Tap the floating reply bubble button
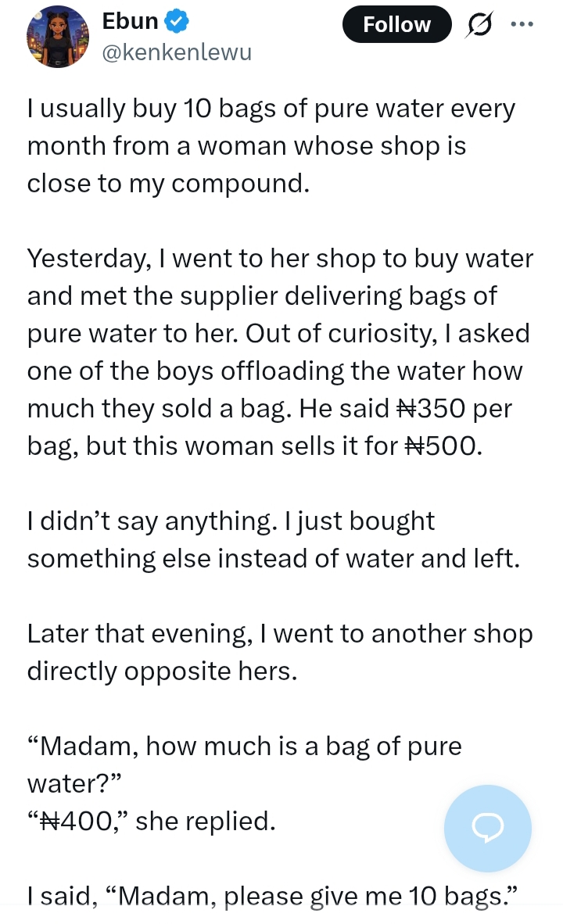The height and width of the screenshot is (924, 563). [x=487, y=829]
